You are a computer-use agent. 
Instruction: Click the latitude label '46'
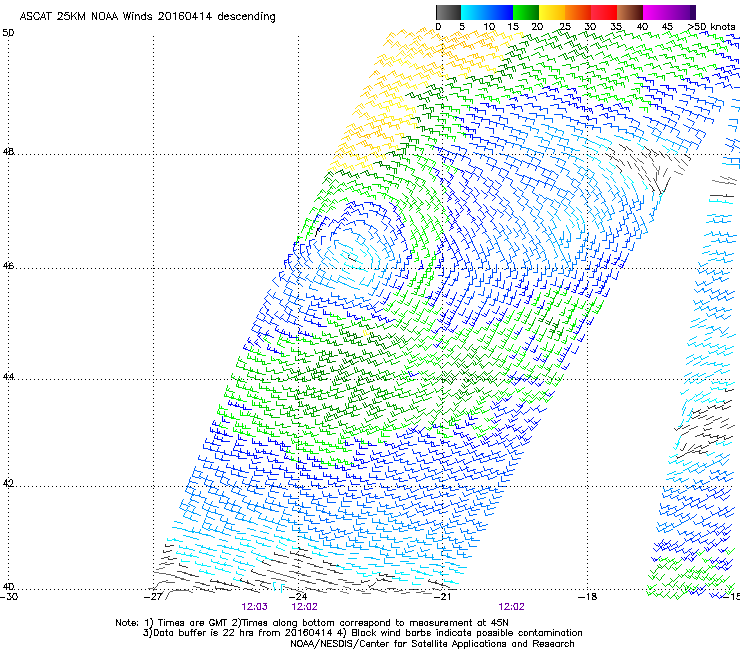8,266
